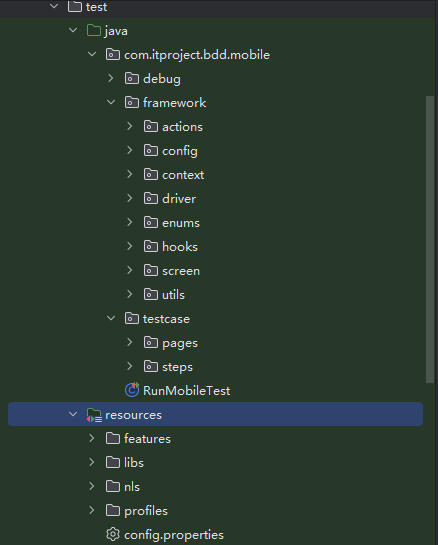The image size is (438, 545).
Task: Expand the debug package
Action: tap(111, 78)
